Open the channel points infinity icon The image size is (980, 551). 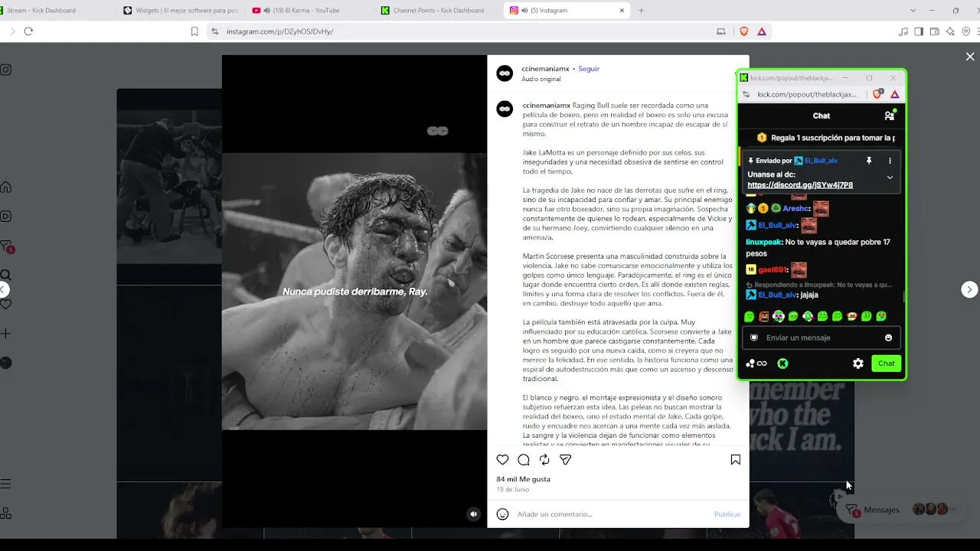pyautogui.click(x=756, y=364)
